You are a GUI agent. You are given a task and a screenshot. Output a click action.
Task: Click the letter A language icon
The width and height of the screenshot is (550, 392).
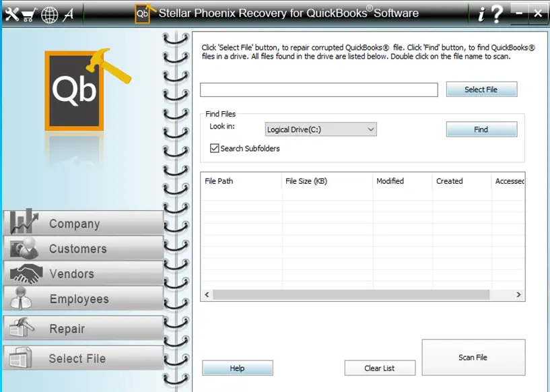click(x=69, y=14)
